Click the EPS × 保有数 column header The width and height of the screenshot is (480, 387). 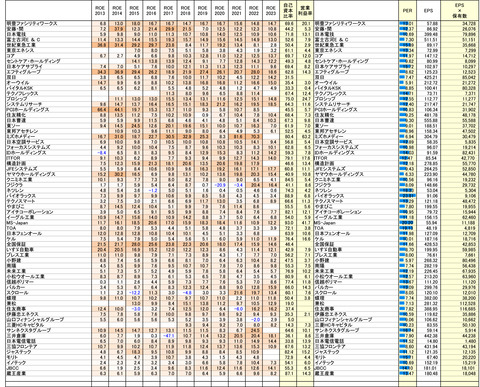pos(460,10)
